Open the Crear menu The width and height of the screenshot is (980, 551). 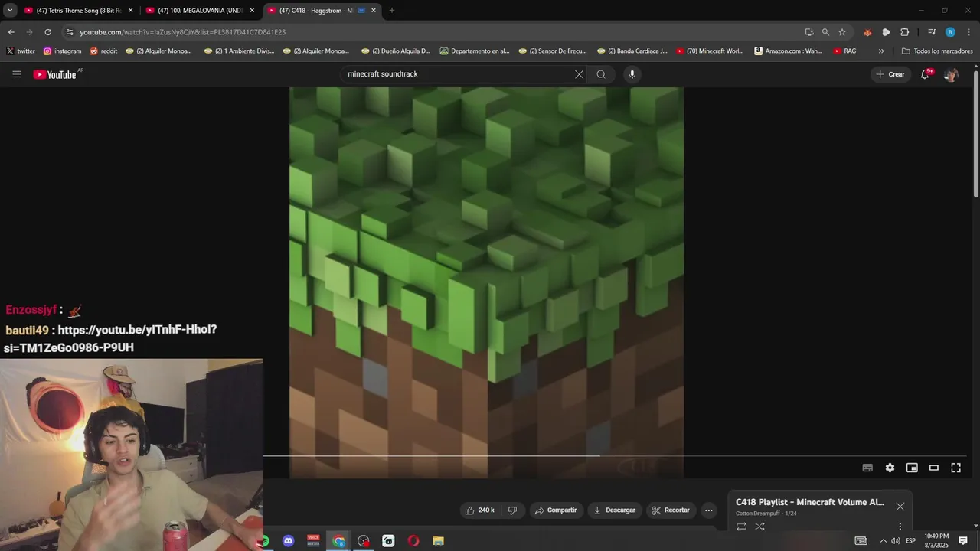tap(890, 74)
